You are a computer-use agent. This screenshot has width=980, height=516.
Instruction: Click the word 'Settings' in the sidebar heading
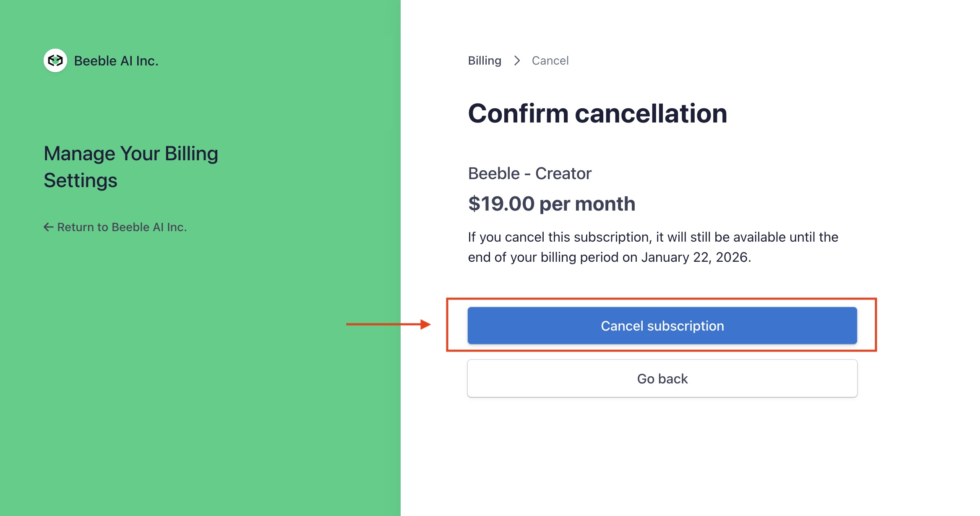(81, 181)
